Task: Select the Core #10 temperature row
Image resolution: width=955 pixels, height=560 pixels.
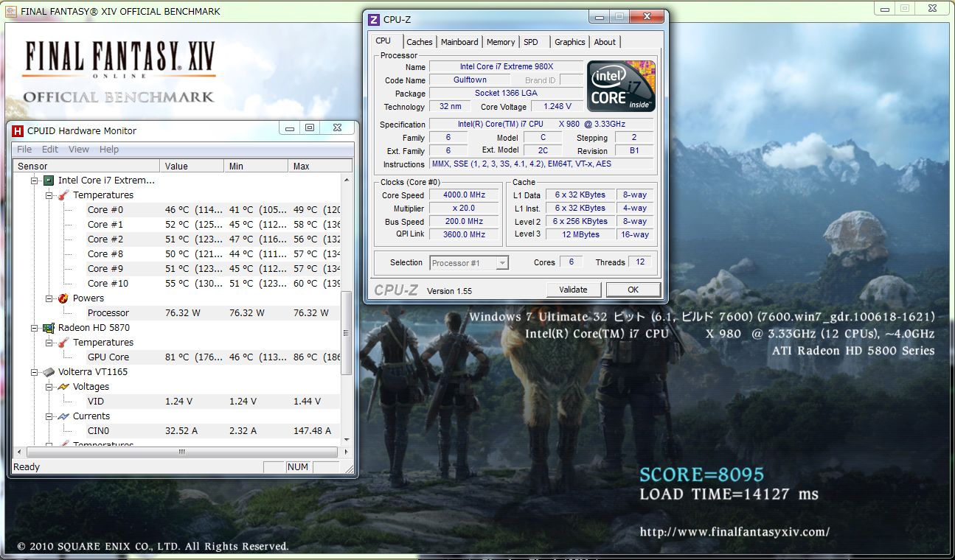Action: tap(177, 284)
